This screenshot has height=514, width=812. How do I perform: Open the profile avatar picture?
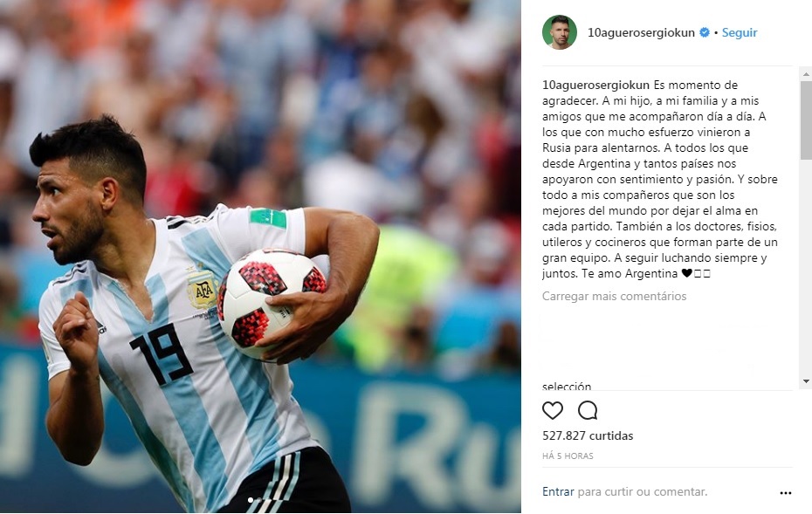point(560,32)
